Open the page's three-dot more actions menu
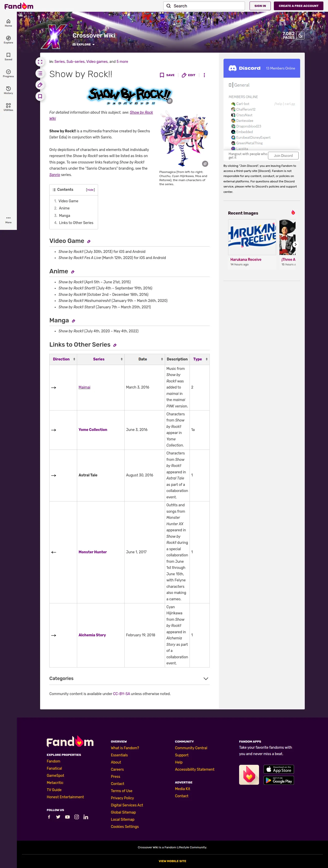The width and height of the screenshot is (328, 868). [204, 75]
